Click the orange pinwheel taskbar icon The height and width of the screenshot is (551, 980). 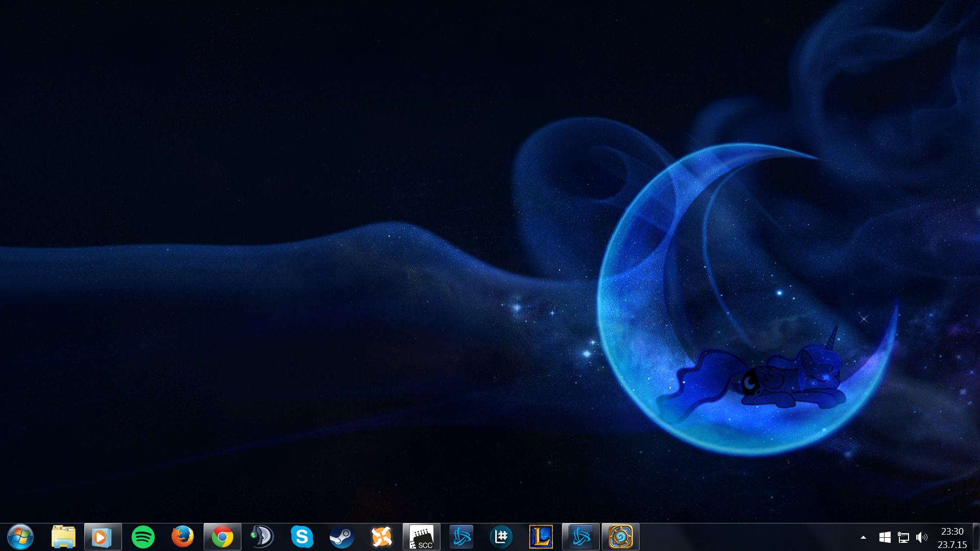[382, 537]
